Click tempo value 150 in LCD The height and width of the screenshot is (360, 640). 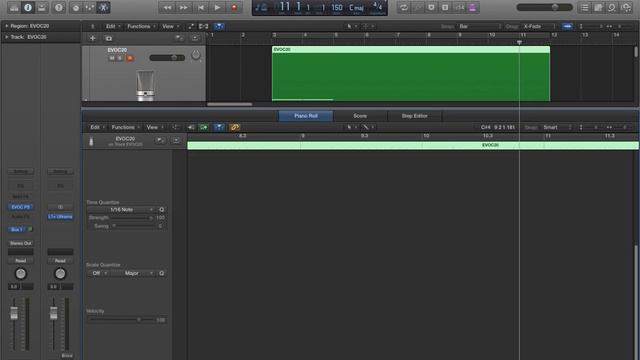tap(337, 7)
